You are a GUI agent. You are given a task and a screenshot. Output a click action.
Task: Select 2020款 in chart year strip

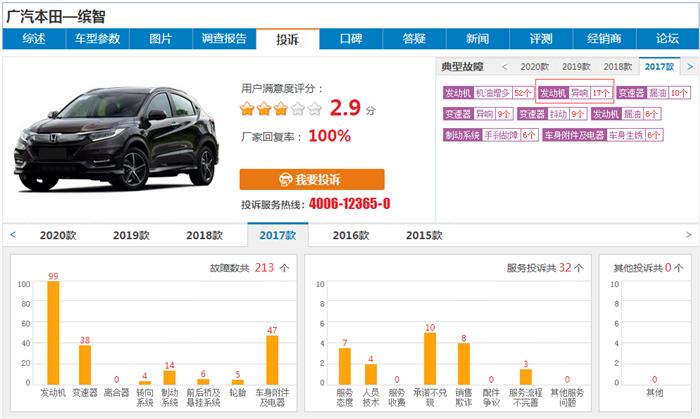coord(58,235)
